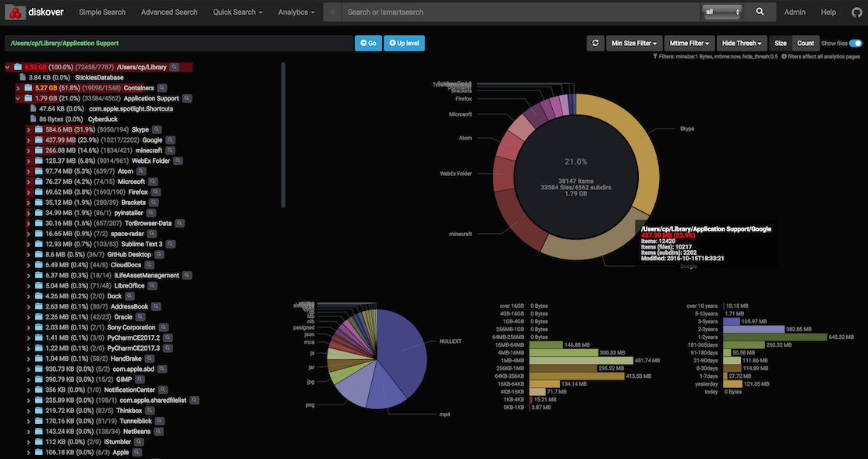Open the Admin menu item

coord(795,12)
